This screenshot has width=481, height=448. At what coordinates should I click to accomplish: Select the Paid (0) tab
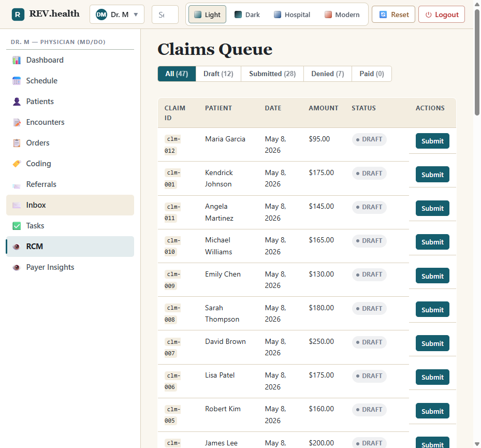click(372, 74)
